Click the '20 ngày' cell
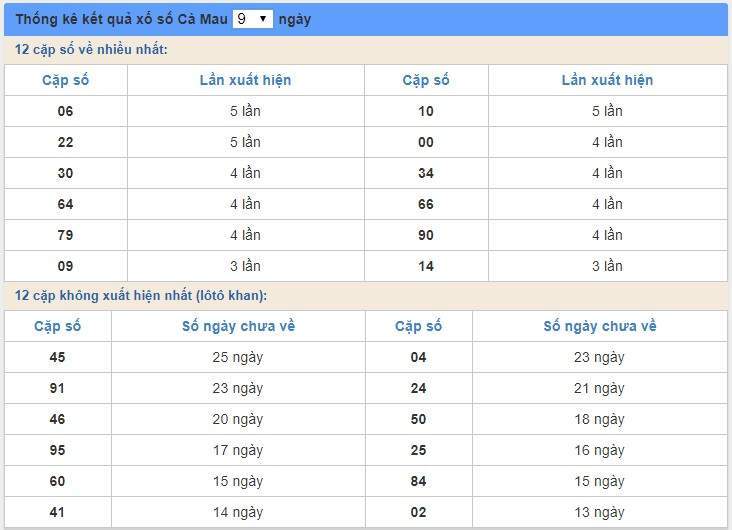 [x=238, y=419]
